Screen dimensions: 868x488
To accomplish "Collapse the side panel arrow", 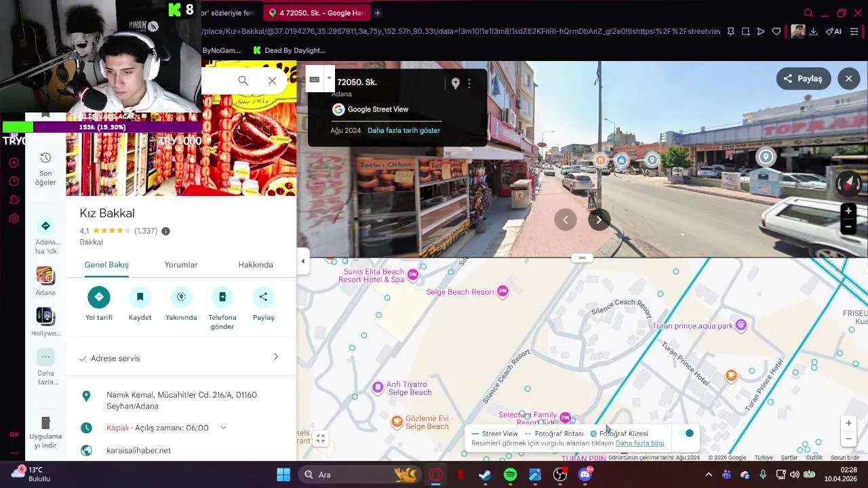I will point(303,261).
